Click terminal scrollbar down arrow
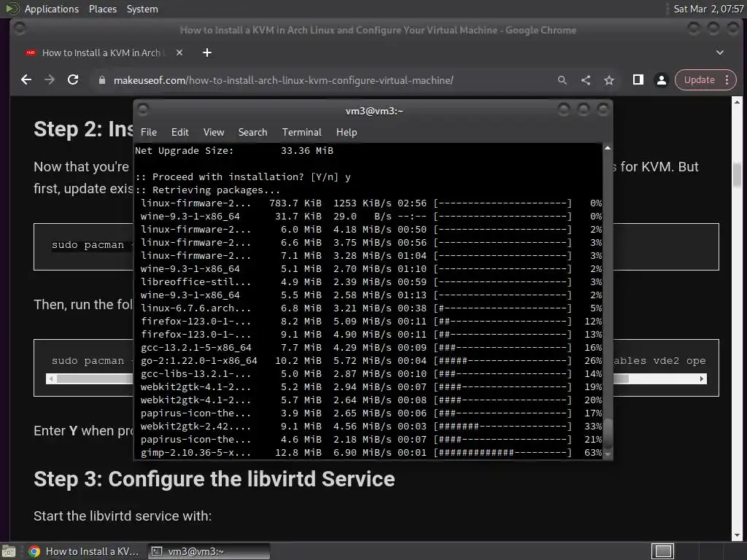The width and height of the screenshot is (747, 560). coord(608,454)
